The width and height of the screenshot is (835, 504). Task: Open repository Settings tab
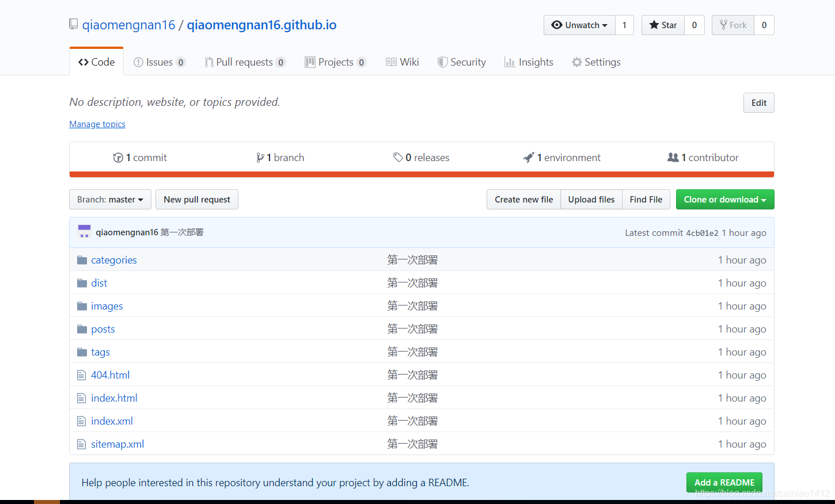[596, 62]
